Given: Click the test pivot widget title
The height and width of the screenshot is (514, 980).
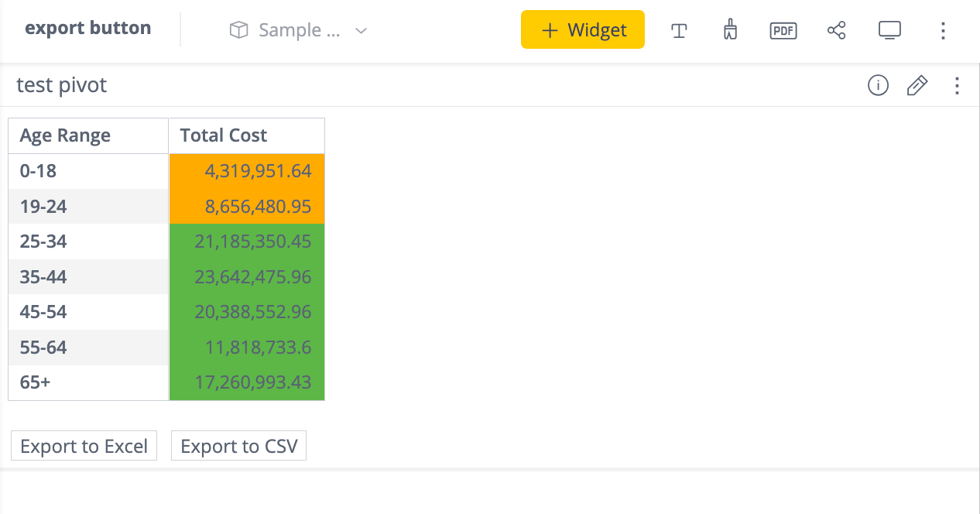Looking at the screenshot, I should pyautogui.click(x=61, y=85).
